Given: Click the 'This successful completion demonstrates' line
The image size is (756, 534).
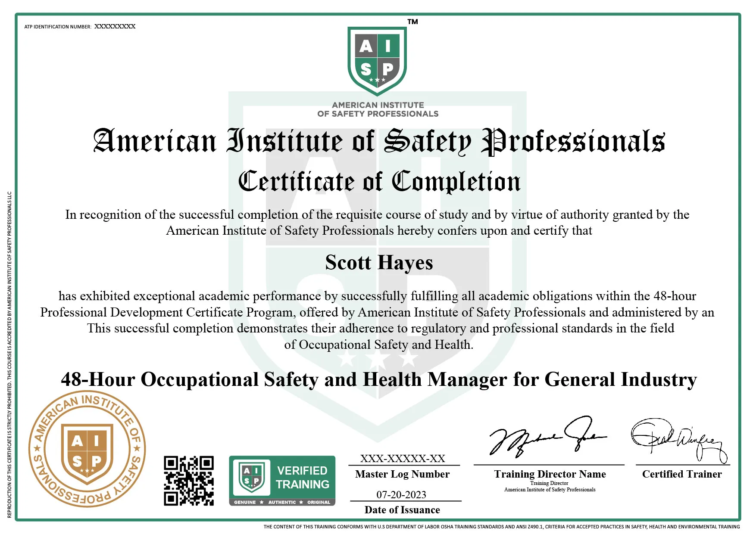Looking at the screenshot, I should pos(381,328).
